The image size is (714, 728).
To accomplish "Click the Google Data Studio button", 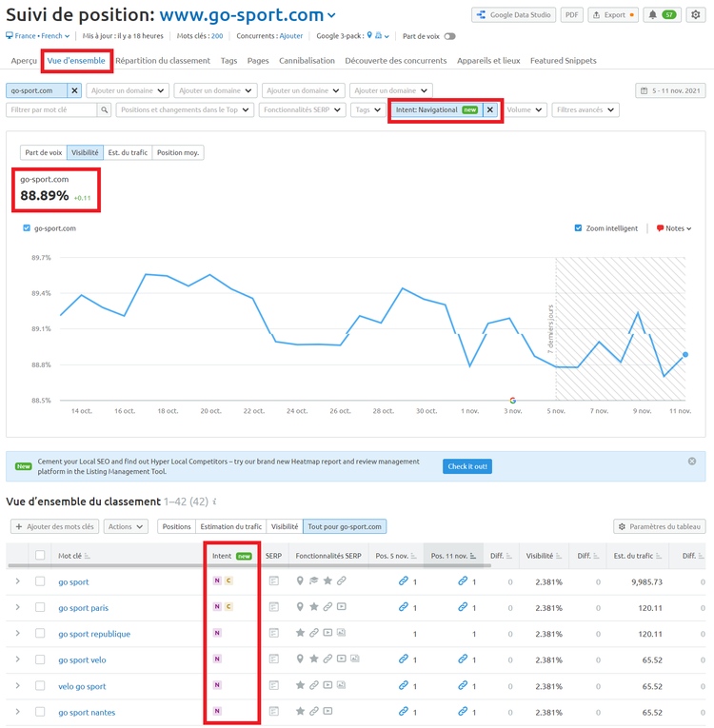I will 514,15.
